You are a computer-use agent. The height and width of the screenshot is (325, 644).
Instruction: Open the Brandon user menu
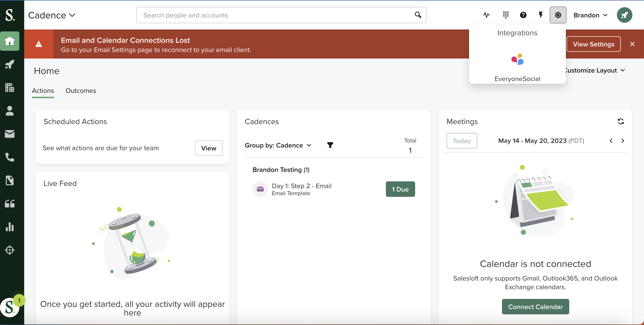591,15
